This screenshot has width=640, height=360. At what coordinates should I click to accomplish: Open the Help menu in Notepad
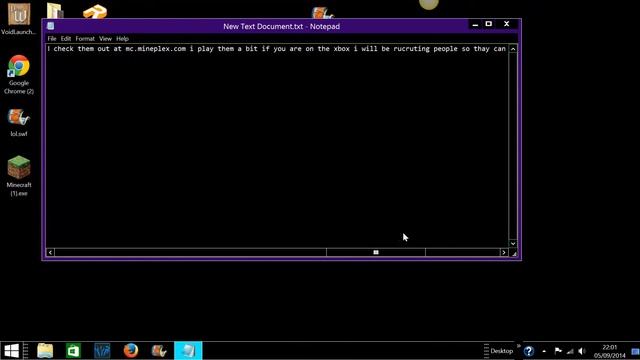[122, 39]
